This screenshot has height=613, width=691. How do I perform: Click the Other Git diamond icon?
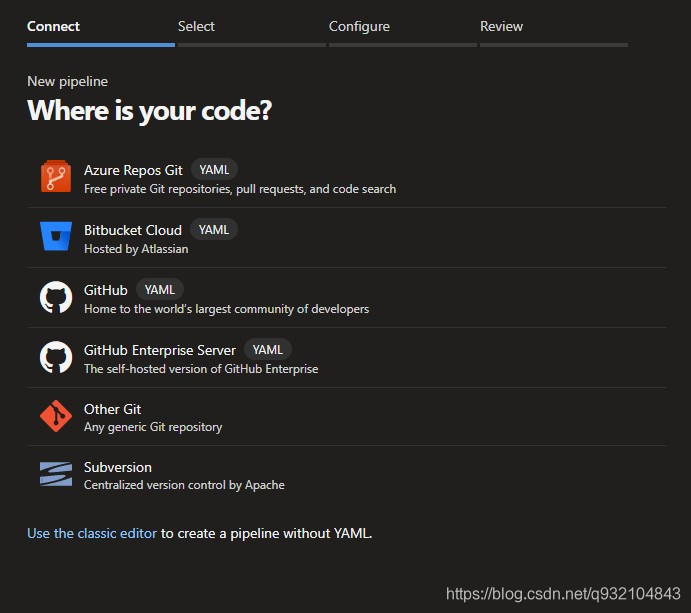(x=56, y=416)
